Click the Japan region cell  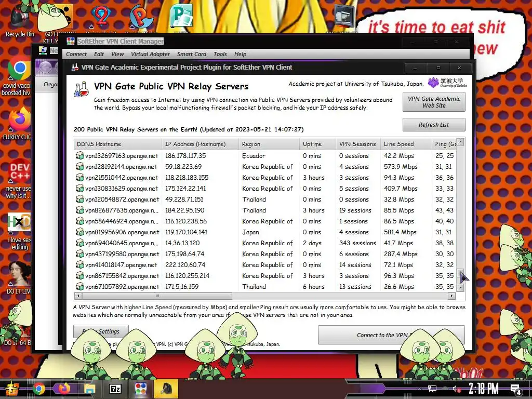[251, 232]
